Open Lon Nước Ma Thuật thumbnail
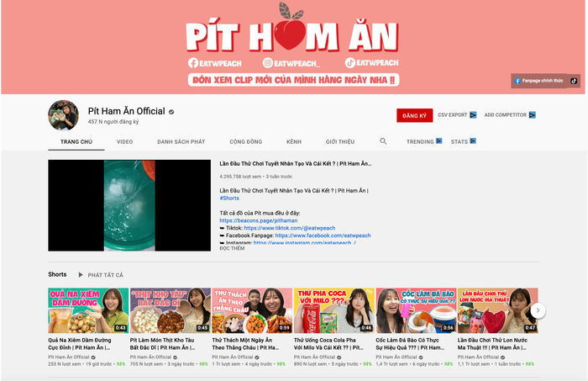Viewport: 588px width, 381px height. 498,310
